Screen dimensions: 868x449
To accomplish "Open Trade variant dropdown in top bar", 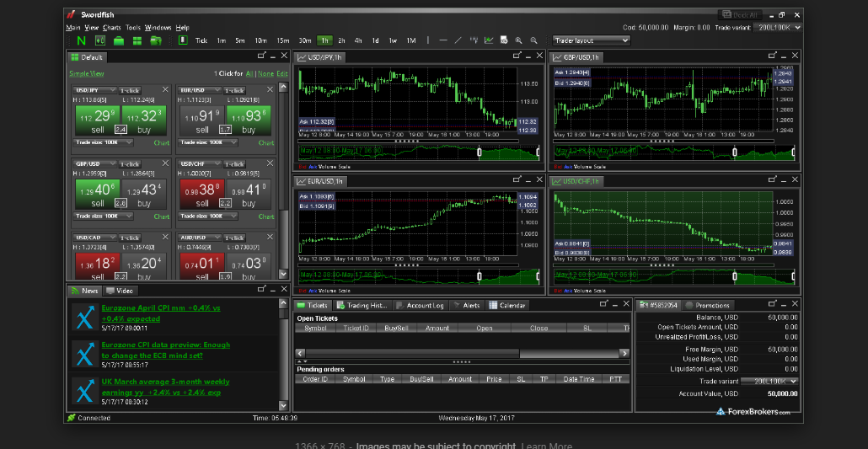I will (x=779, y=27).
